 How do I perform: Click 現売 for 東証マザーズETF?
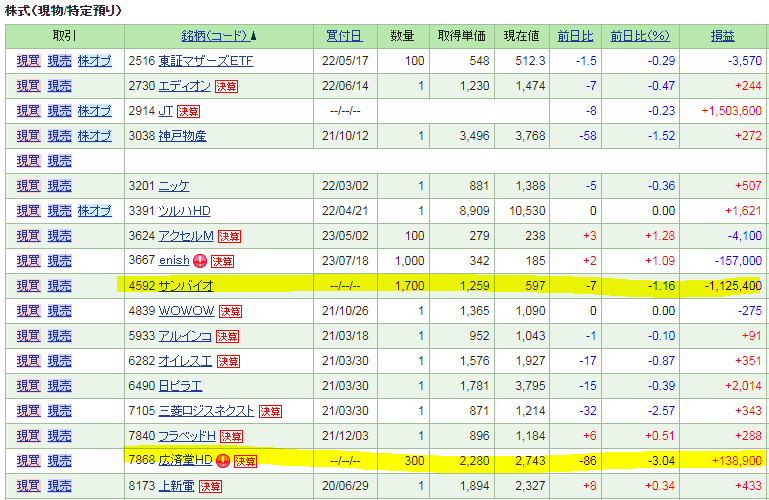[59, 61]
